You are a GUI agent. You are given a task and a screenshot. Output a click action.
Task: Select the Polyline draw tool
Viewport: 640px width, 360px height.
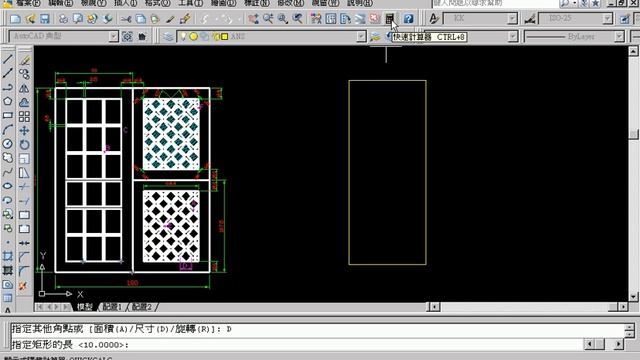[x=7, y=88]
